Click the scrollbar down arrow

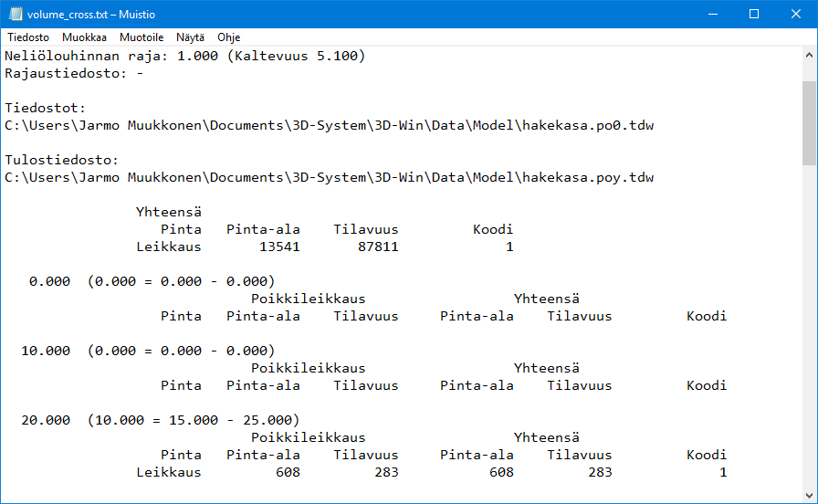[x=810, y=496]
